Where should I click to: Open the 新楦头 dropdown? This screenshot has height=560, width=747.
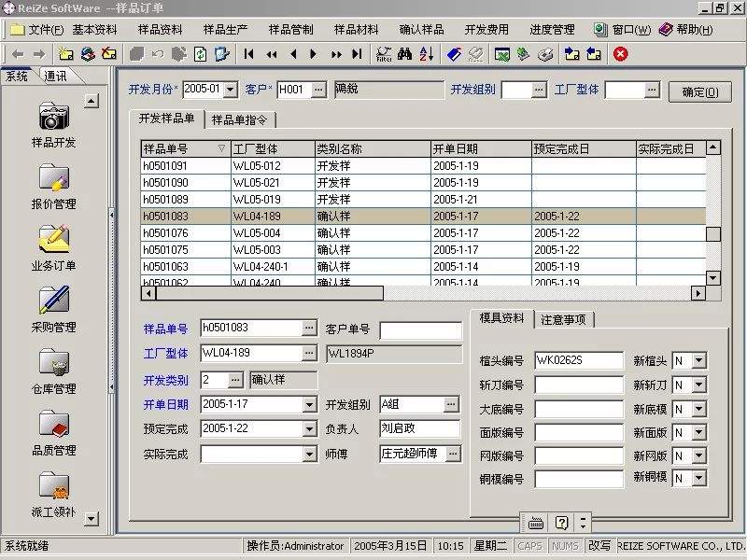[x=698, y=361]
